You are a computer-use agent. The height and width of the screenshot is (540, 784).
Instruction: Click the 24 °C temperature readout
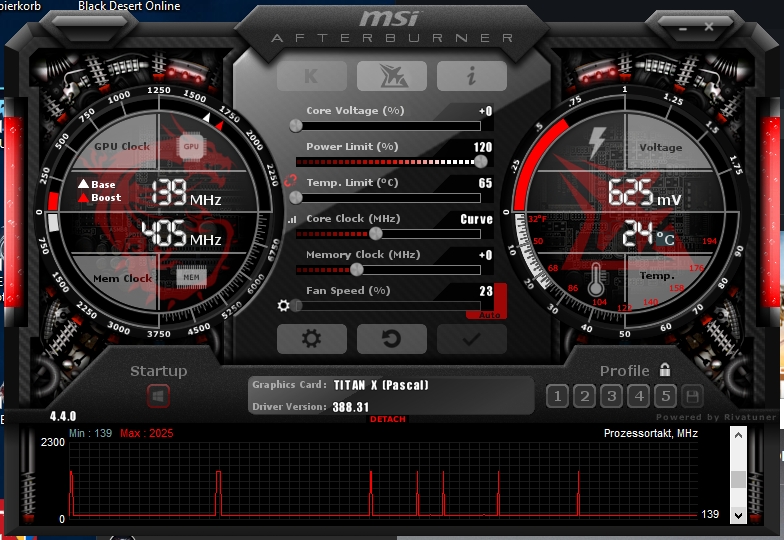648,234
